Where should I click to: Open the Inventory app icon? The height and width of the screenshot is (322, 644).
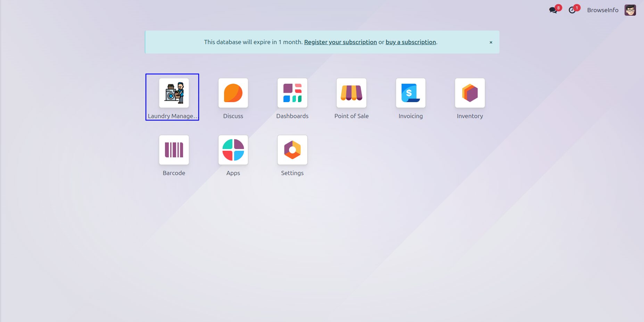[470, 93]
